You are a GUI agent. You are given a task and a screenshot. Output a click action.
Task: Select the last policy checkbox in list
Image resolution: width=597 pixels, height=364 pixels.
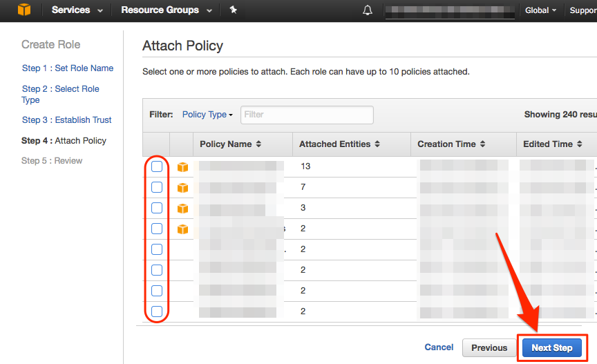[157, 311]
